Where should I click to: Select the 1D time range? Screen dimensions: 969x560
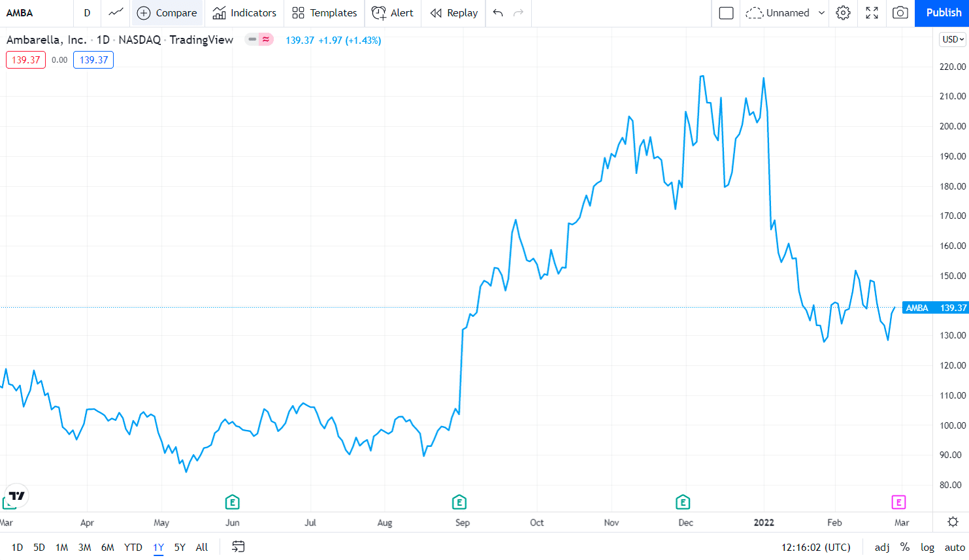pyautogui.click(x=17, y=547)
